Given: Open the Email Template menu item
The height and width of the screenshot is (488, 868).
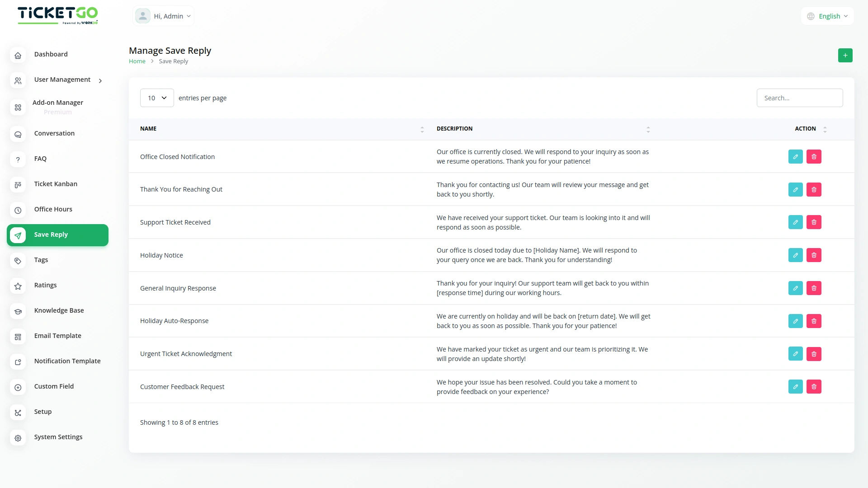Looking at the screenshot, I should click(57, 336).
